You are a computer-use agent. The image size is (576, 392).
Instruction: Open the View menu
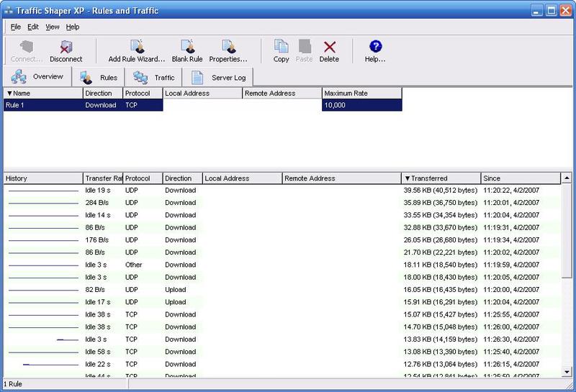click(x=53, y=27)
